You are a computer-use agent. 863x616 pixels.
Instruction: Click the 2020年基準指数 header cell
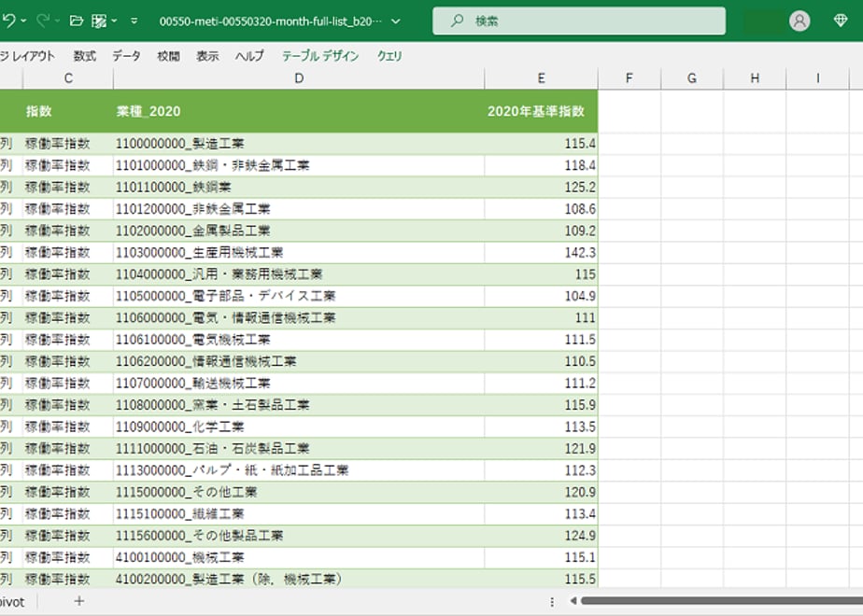tap(542, 111)
